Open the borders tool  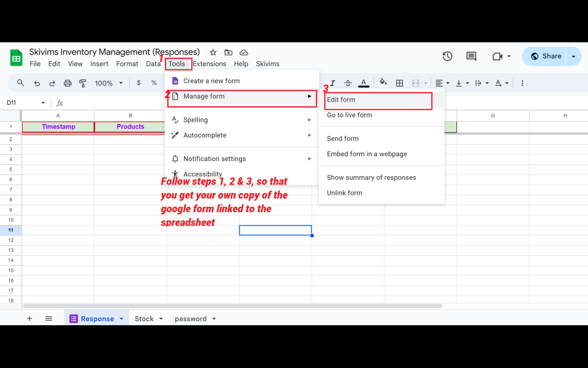tap(400, 83)
